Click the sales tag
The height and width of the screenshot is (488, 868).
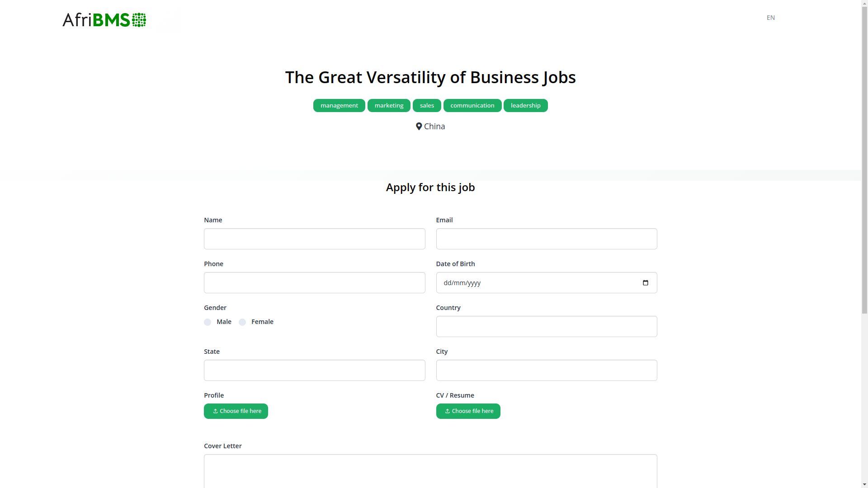coord(427,105)
